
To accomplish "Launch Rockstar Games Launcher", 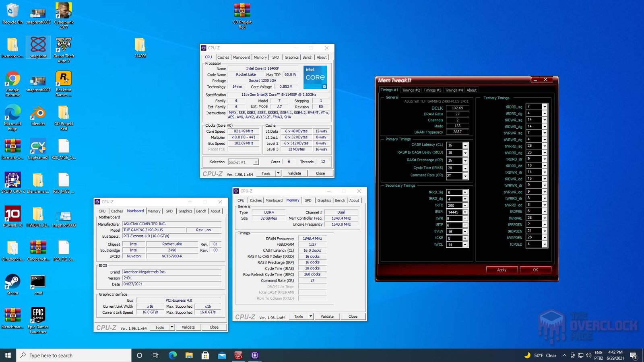I will [64, 78].
